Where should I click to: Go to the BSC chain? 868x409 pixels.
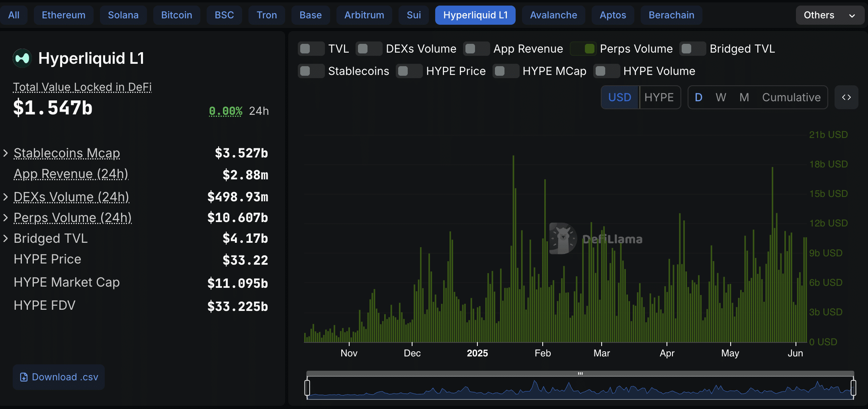[x=224, y=15]
